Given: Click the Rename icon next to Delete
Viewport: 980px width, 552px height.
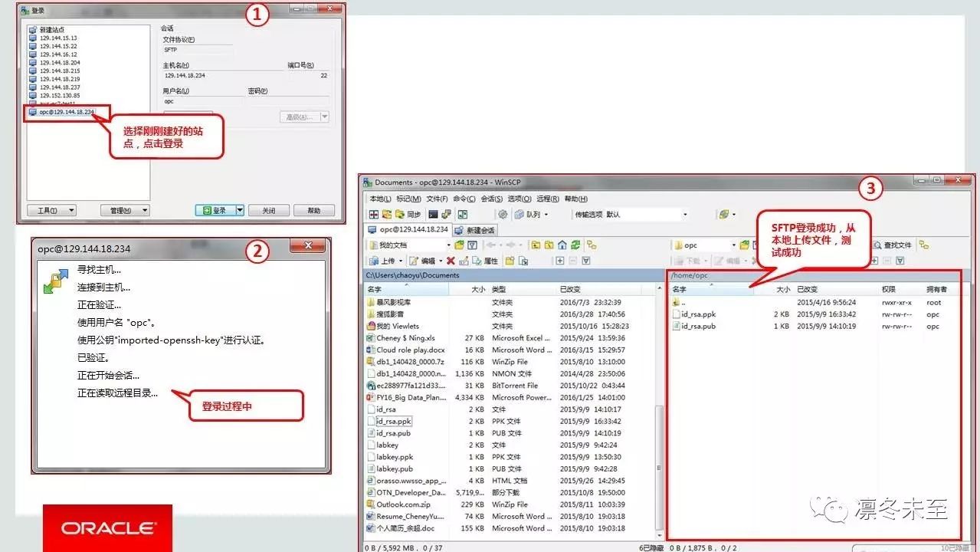Looking at the screenshot, I should (464, 261).
